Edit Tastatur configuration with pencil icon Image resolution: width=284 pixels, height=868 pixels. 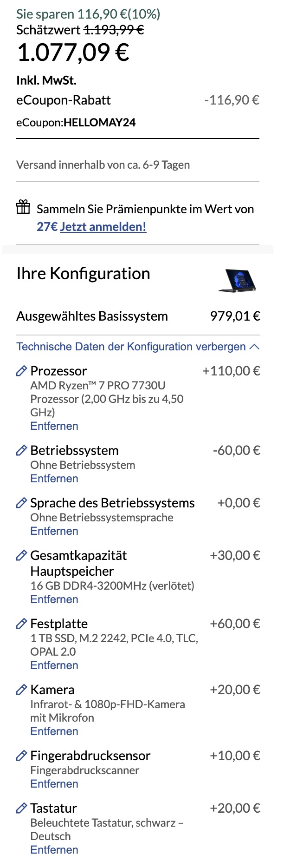tap(21, 808)
